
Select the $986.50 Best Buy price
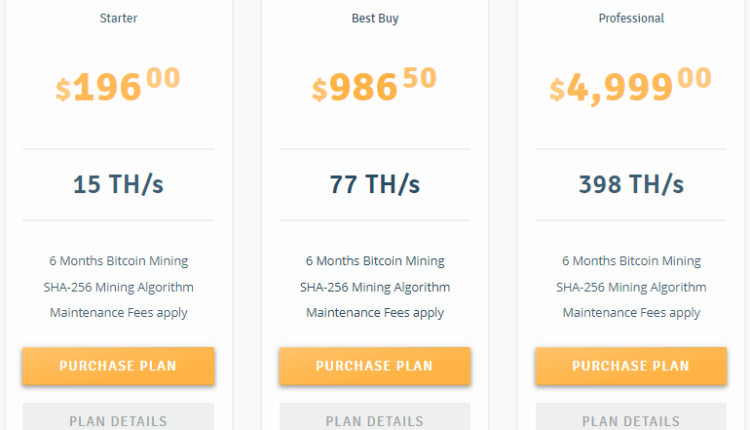[375, 86]
